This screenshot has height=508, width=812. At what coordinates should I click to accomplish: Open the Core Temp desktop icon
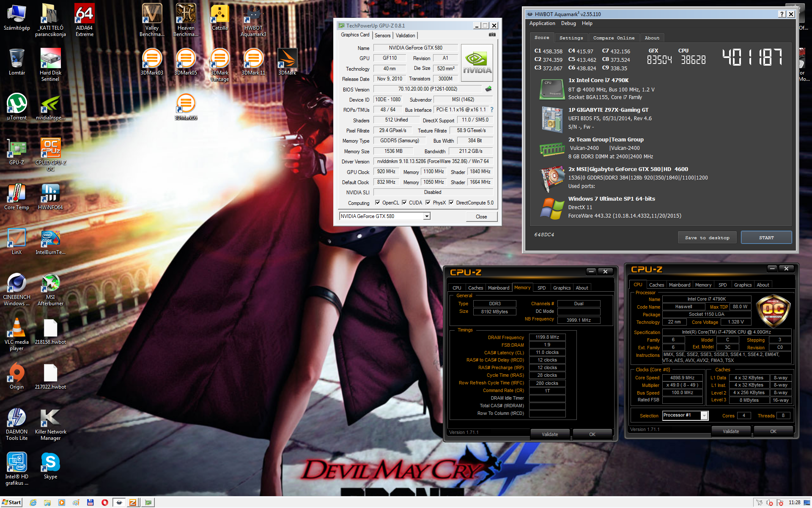tap(17, 196)
